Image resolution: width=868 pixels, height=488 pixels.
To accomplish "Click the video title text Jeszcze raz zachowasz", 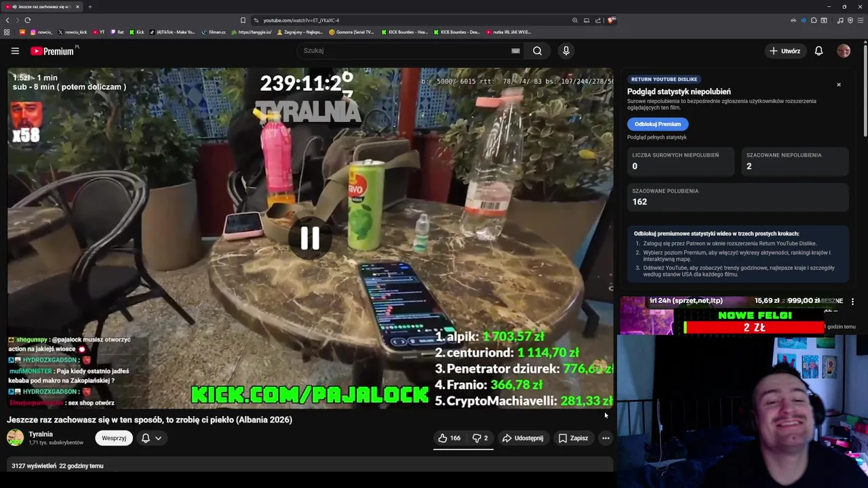I will click(149, 420).
